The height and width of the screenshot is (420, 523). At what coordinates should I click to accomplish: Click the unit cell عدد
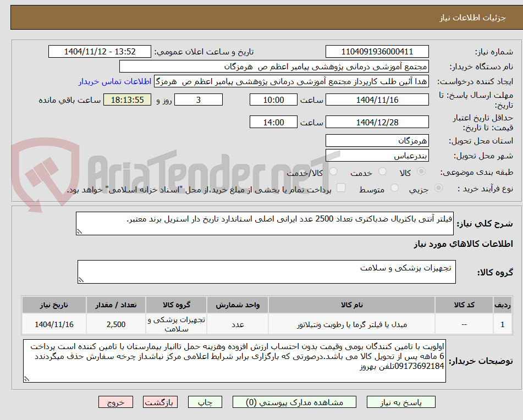(238, 324)
